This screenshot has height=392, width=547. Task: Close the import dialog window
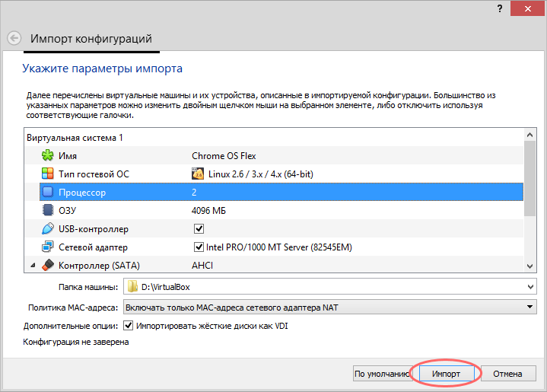527,8
